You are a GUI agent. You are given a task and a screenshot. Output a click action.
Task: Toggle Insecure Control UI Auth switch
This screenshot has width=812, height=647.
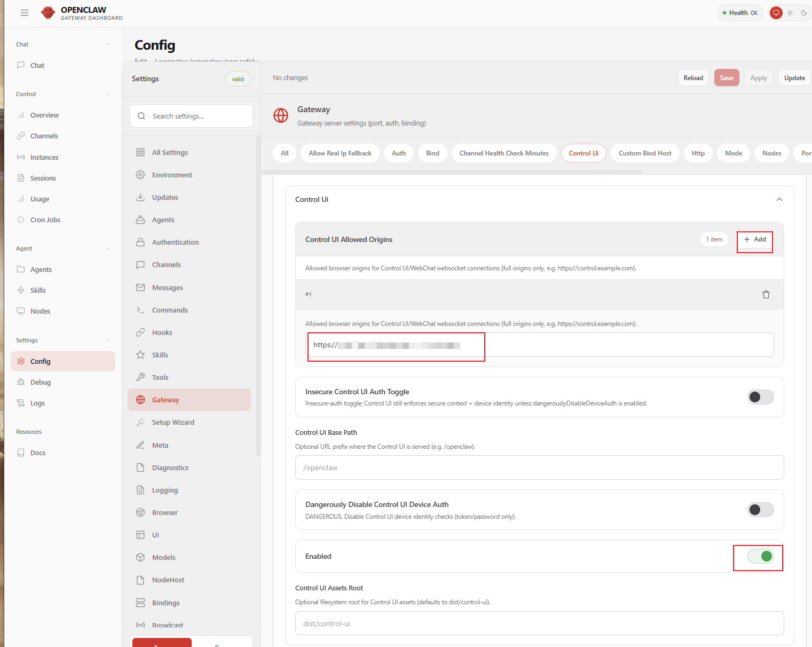tap(760, 397)
